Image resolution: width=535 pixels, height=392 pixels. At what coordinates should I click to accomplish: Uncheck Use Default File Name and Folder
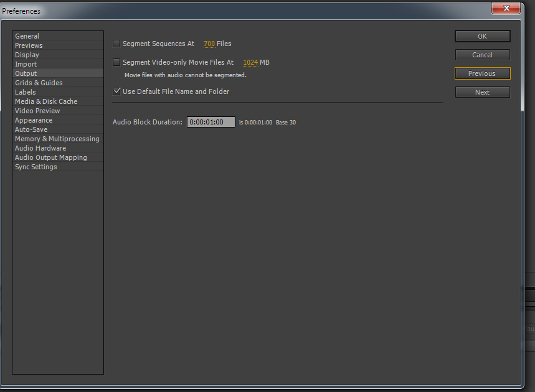click(116, 91)
